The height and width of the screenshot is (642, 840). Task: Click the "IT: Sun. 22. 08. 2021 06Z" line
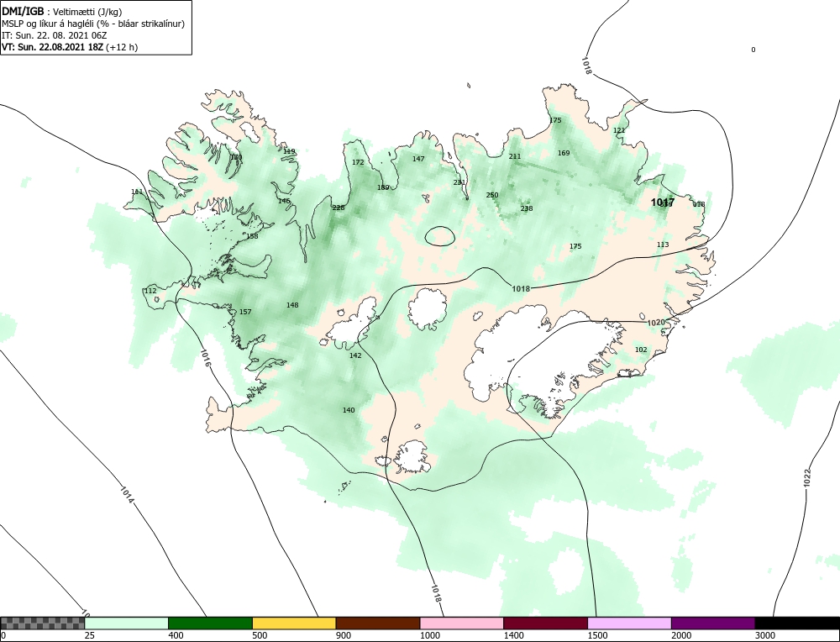click(x=54, y=35)
